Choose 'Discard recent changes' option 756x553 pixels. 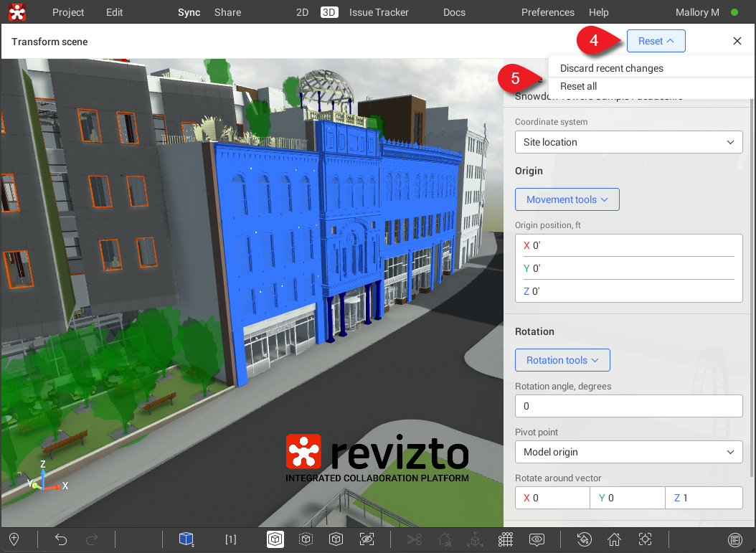point(612,68)
